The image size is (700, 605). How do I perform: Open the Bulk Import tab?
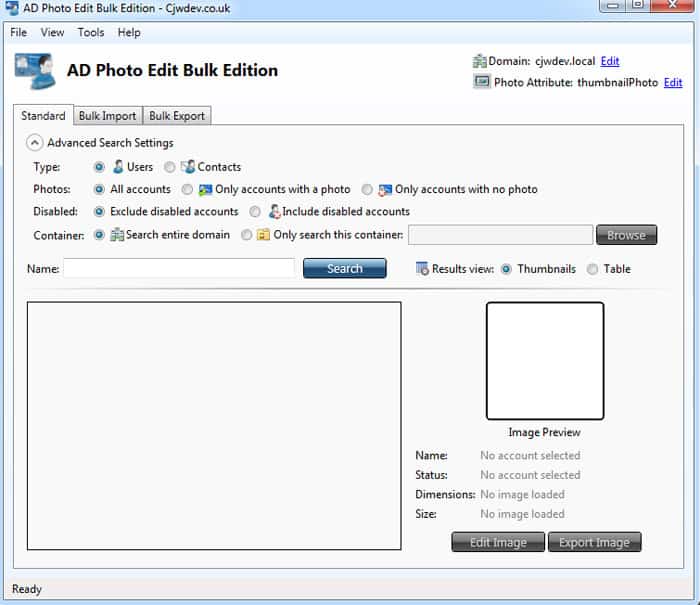click(107, 116)
